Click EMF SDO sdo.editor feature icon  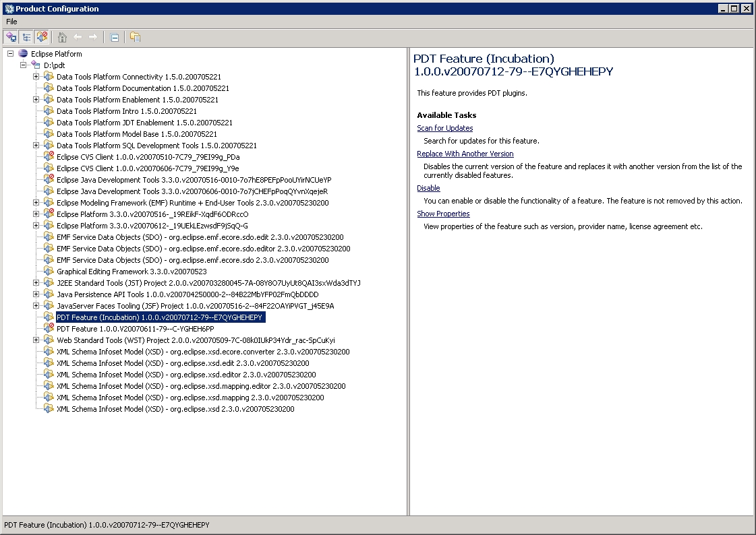[x=49, y=249]
